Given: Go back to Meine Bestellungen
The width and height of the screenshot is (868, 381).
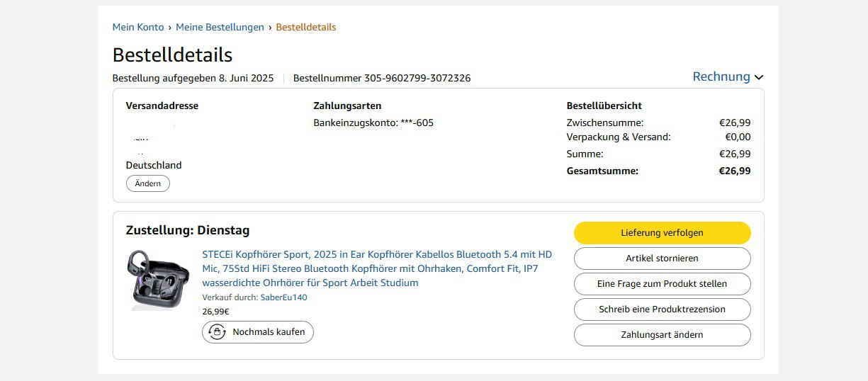Looking at the screenshot, I should tap(219, 27).
